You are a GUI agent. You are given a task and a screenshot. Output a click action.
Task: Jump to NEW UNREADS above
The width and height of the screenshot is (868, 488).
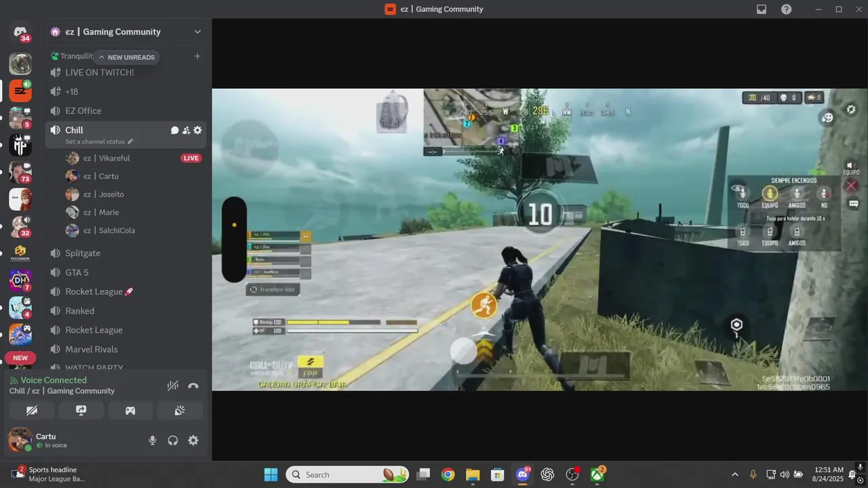coord(126,57)
